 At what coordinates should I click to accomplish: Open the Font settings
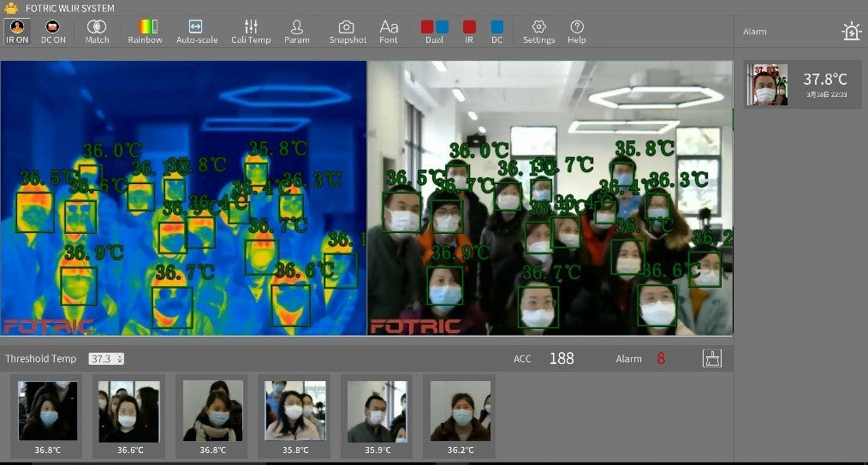click(389, 32)
